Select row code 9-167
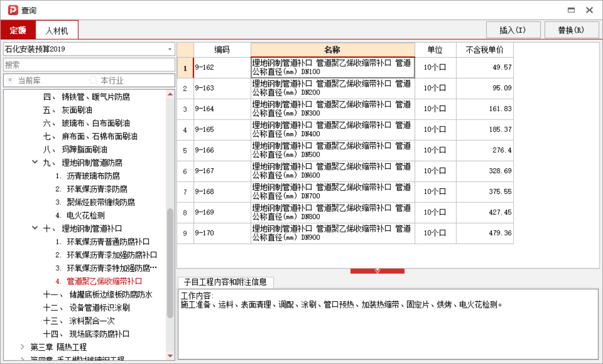The image size is (603, 364). (222, 171)
